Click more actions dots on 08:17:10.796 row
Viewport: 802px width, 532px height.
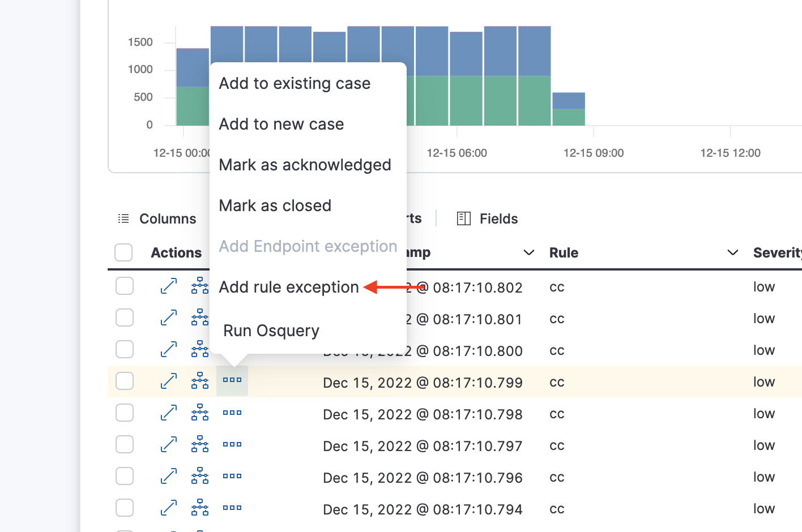point(232,477)
